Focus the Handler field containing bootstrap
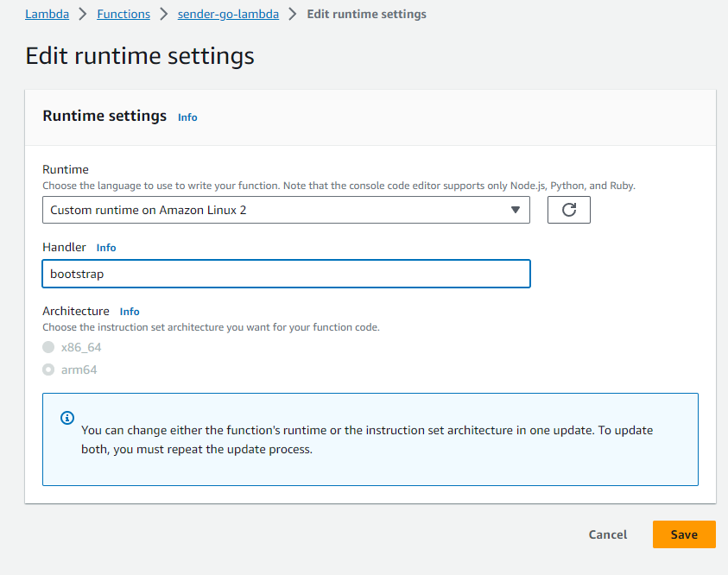728x575 pixels. [x=286, y=274]
